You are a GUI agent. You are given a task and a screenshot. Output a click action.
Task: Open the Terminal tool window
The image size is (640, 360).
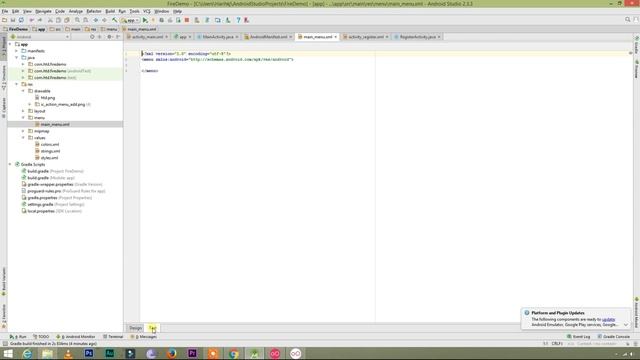pos(113,337)
